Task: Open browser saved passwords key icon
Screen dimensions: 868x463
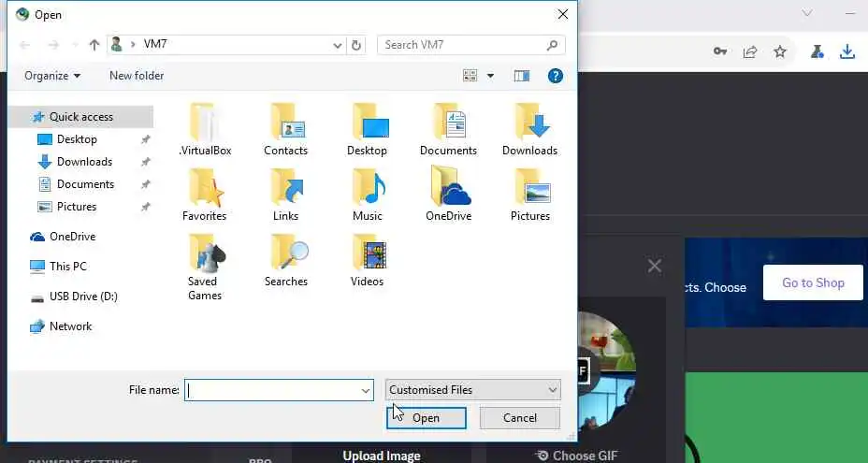Action: coord(719,51)
